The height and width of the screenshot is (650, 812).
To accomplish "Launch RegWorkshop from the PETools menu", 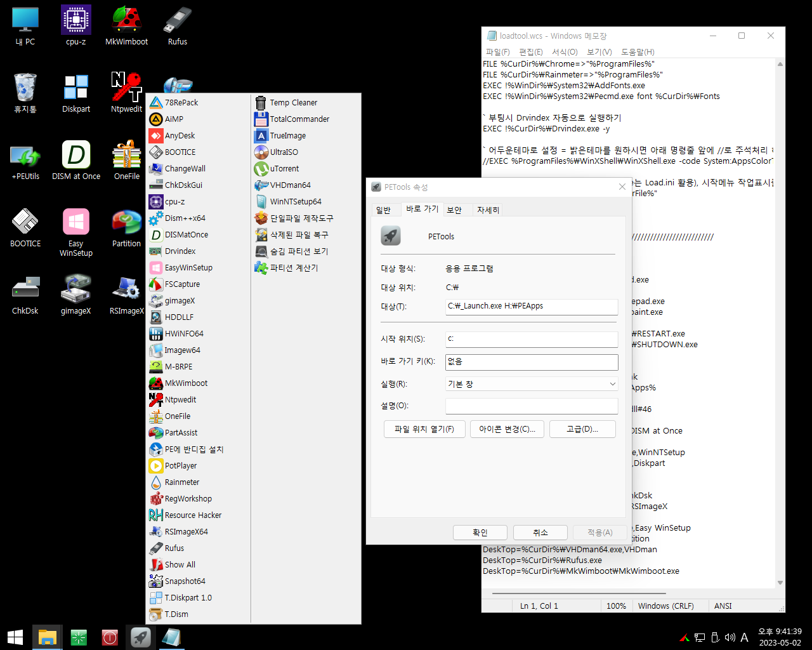I will pos(199,498).
